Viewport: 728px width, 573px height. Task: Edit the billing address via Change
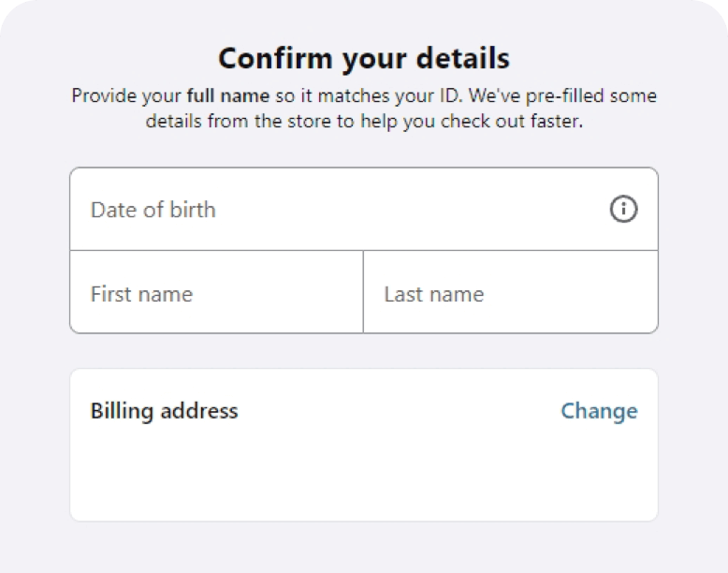(599, 411)
